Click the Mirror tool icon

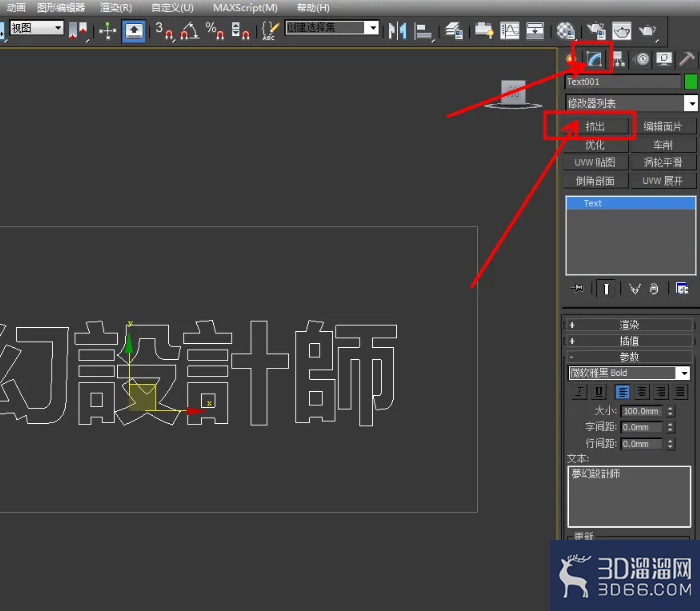point(397,30)
